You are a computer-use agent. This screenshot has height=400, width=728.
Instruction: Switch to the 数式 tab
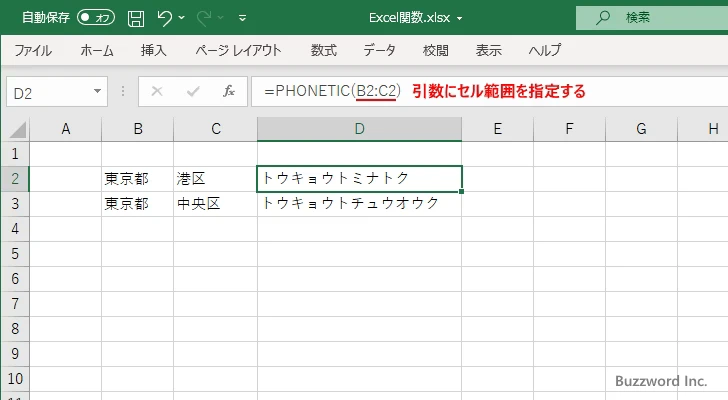point(324,50)
